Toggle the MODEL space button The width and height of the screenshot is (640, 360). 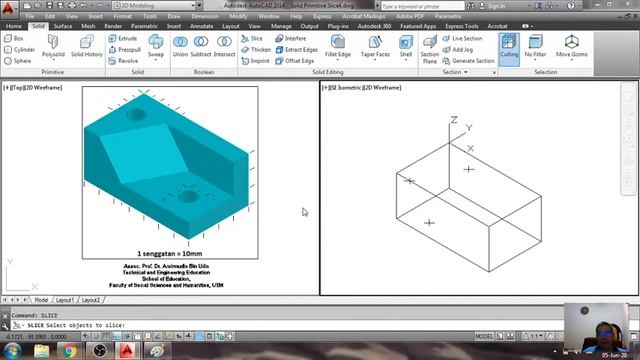[484, 336]
